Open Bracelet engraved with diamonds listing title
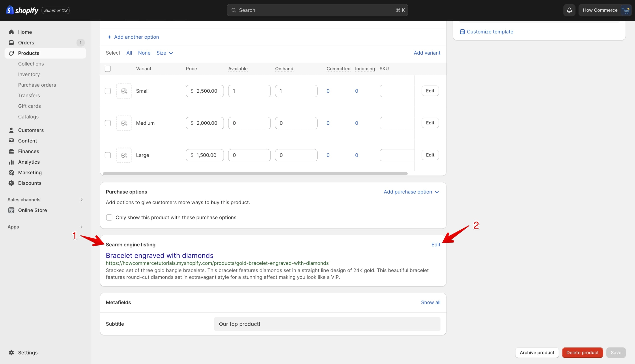The height and width of the screenshot is (364, 635). click(x=159, y=255)
